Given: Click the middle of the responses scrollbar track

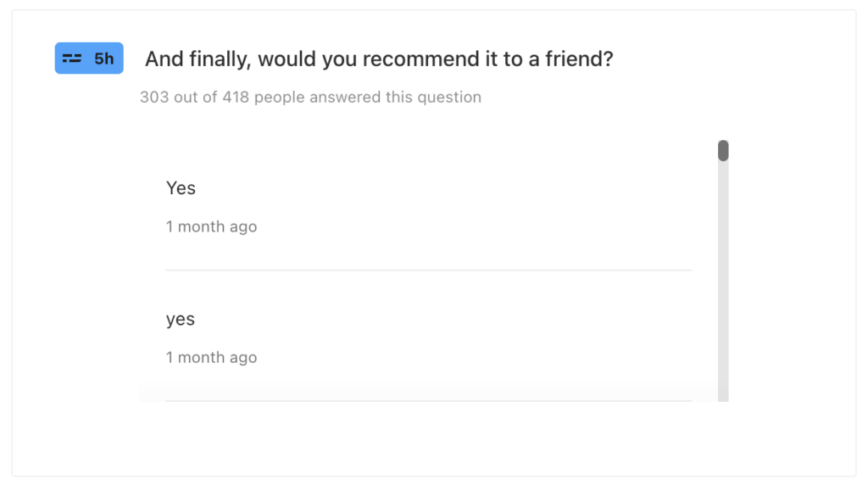Looking at the screenshot, I should (723, 271).
